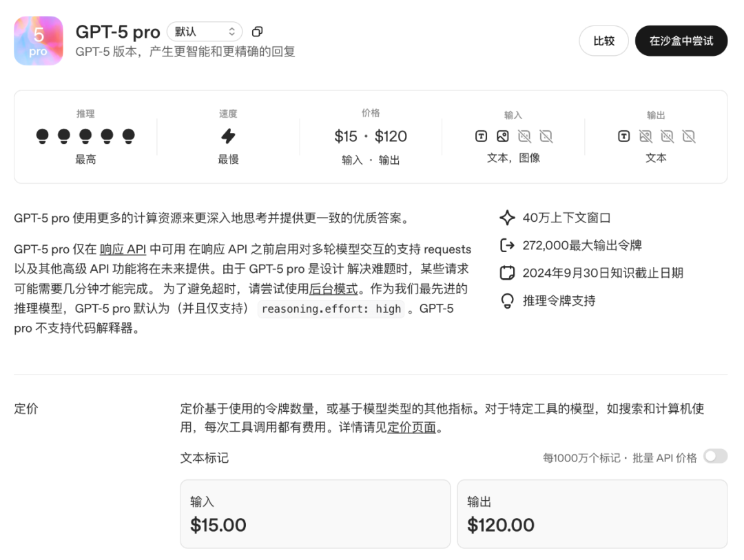
Task: Click the GPT-5 pro model logo
Action: 39,41
